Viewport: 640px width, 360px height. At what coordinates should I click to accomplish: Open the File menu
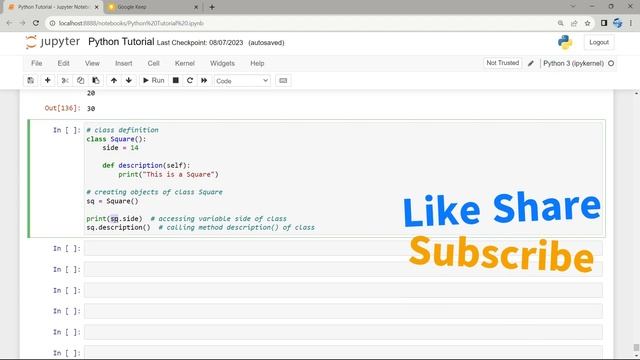tap(37, 63)
